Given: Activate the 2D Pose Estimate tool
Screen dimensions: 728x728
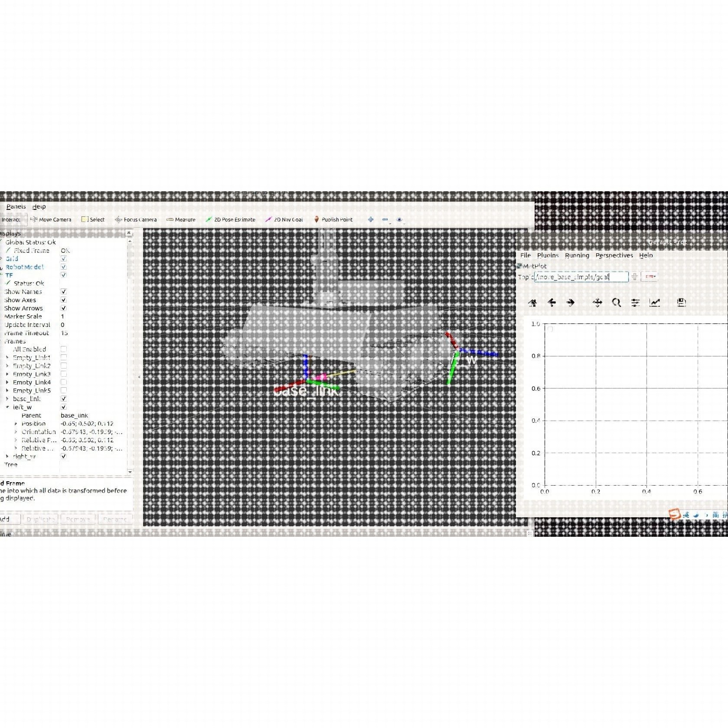Looking at the screenshot, I should click(230, 219).
